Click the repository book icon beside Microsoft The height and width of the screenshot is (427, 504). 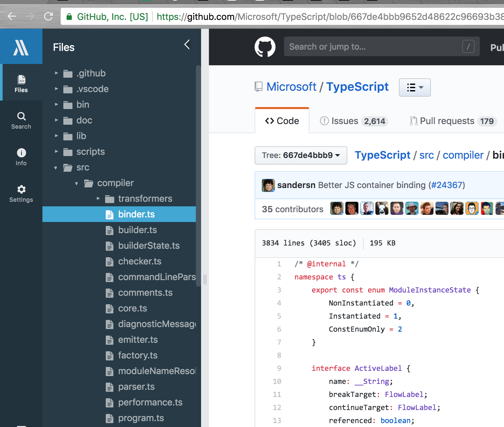point(259,87)
